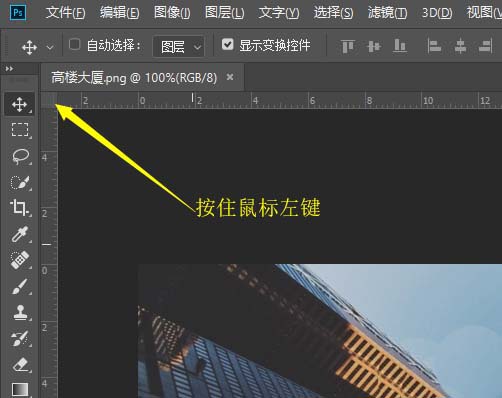Open the 图像(I) menu
The width and height of the screenshot is (502, 398).
pos(172,13)
